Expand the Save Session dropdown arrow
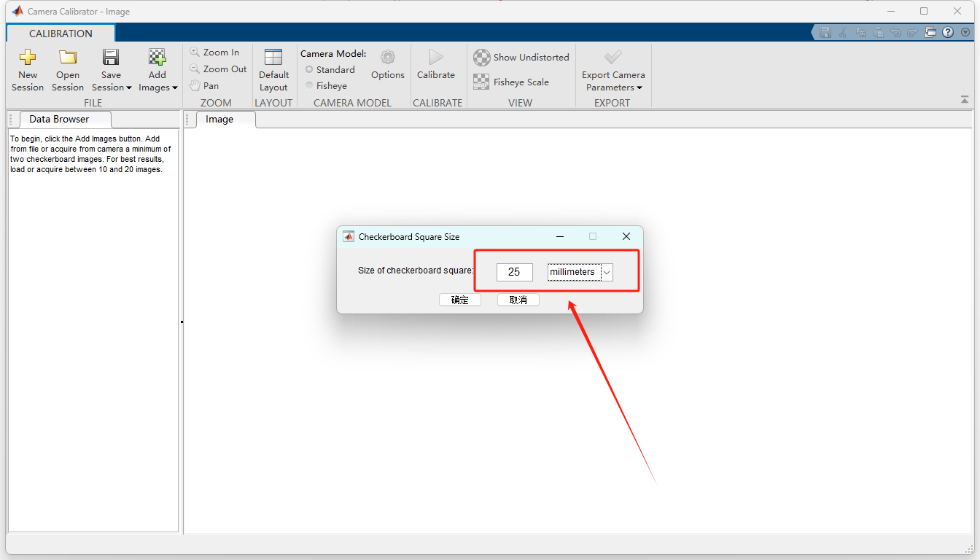980x560 pixels. tap(129, 88)
